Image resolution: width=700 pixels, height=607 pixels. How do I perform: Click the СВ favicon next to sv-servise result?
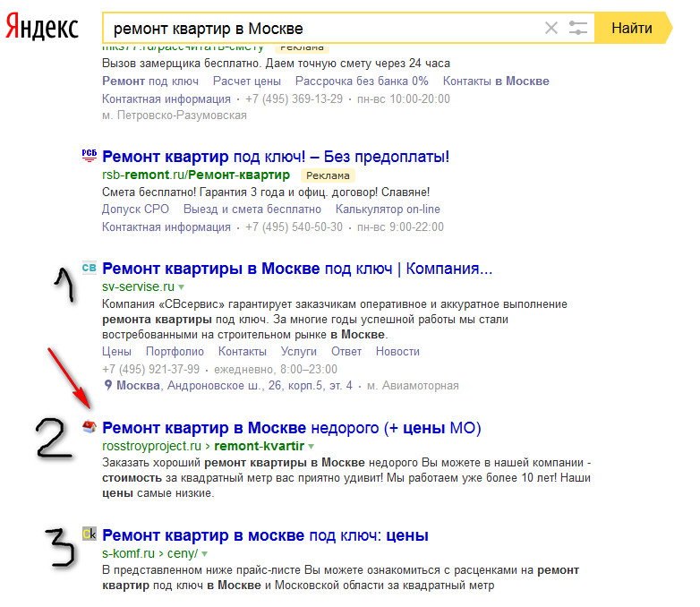(x=90, y=268)
